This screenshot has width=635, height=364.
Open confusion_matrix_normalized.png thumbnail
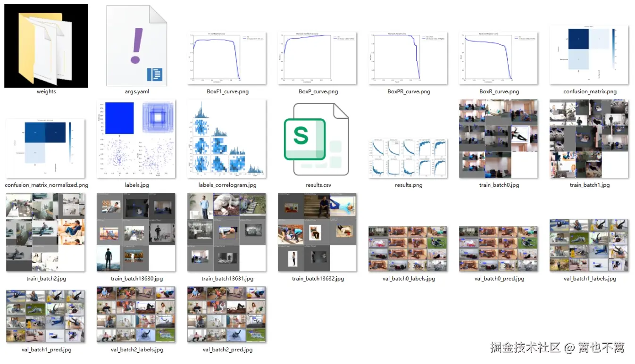click(x=46, y=148)
